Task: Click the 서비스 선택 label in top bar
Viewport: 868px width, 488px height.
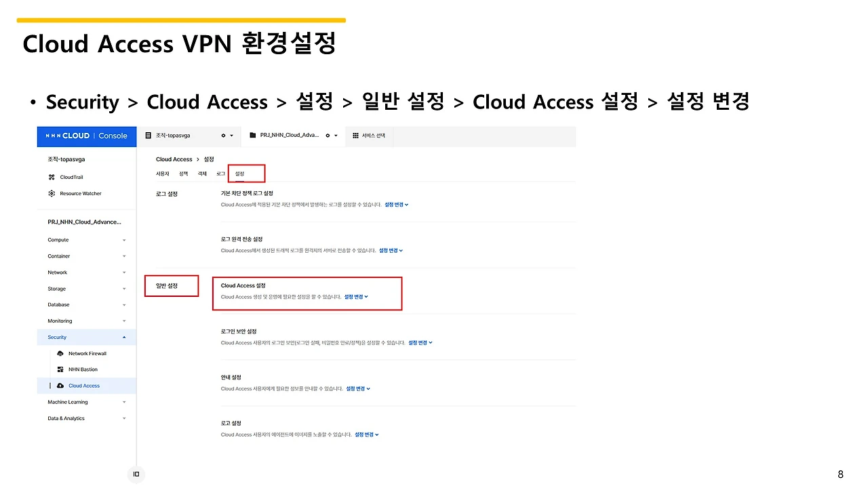Action: [x=374, y=136]
